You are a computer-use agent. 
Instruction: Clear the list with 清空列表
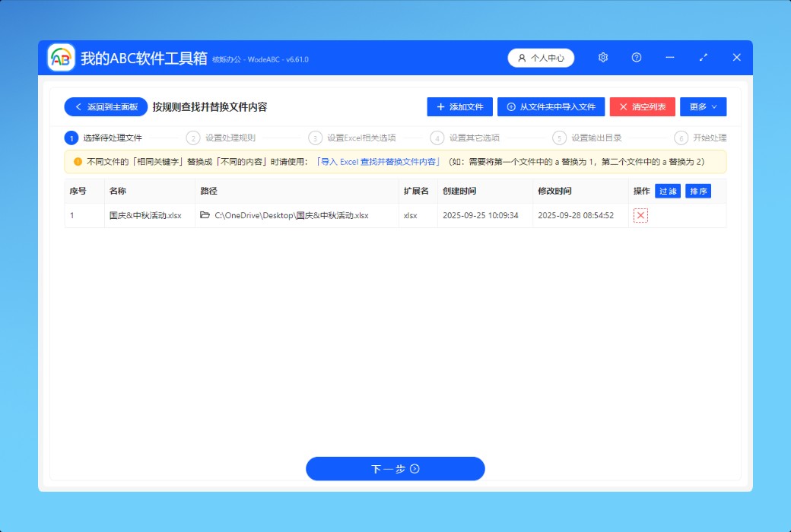pyautogui.click(x=642, y=107)
